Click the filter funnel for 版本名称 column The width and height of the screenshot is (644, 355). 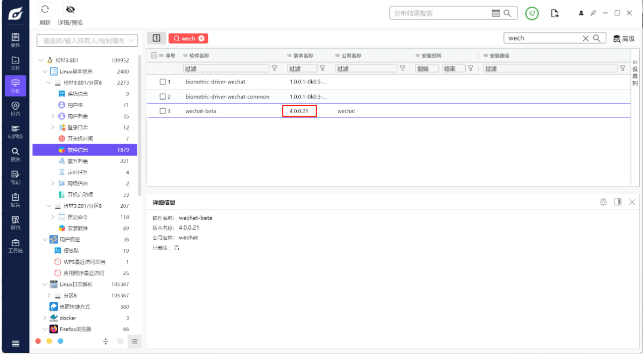click(x=323, y=68)
